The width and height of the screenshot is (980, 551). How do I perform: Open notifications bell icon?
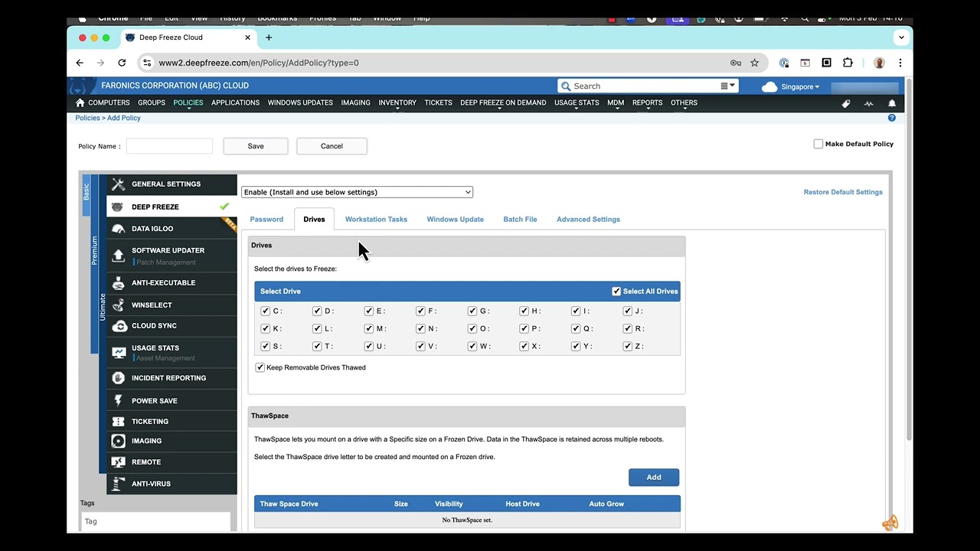coord(892,103)
